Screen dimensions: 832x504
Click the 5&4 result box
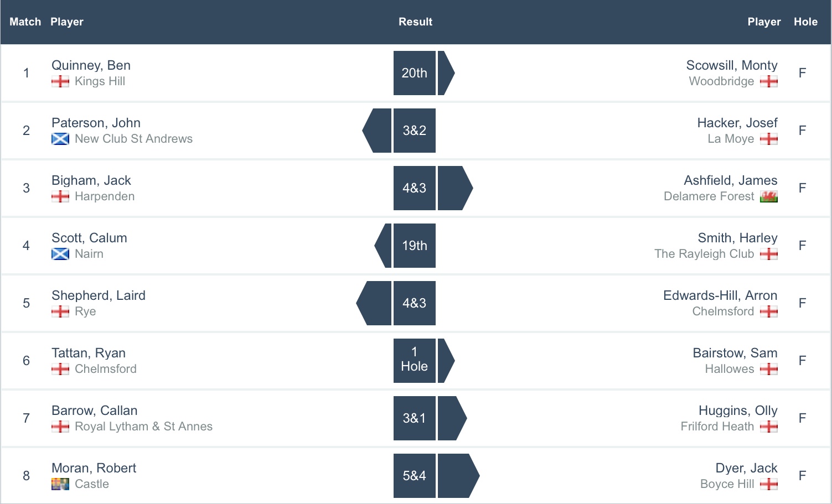414,476
